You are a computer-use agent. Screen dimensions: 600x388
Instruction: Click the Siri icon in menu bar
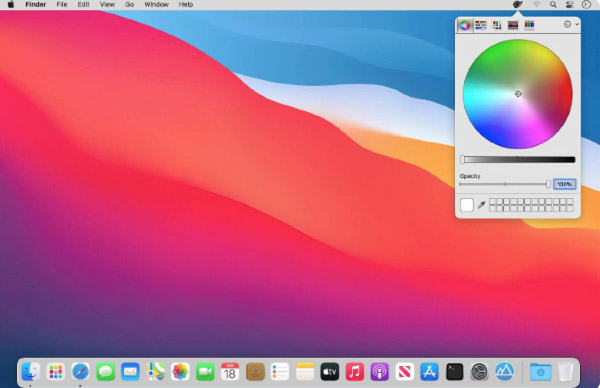586,5
